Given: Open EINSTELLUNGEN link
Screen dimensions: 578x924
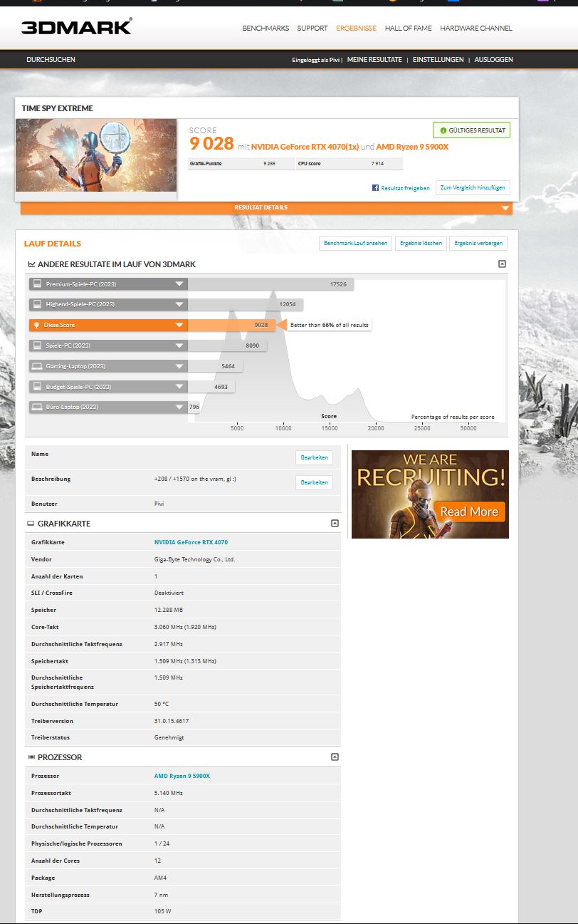Looking at the screenshot, I should 438,60.
